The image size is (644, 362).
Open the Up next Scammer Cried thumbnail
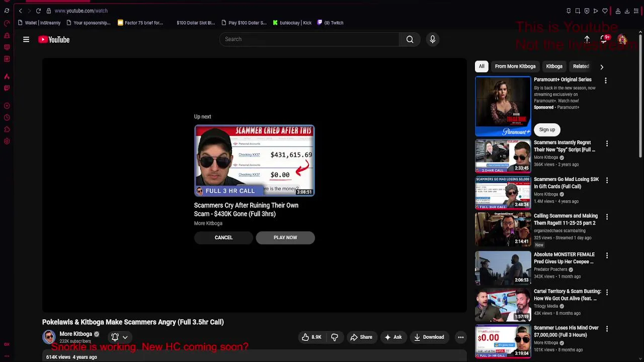pyautogui.click(x=255, y=160)
